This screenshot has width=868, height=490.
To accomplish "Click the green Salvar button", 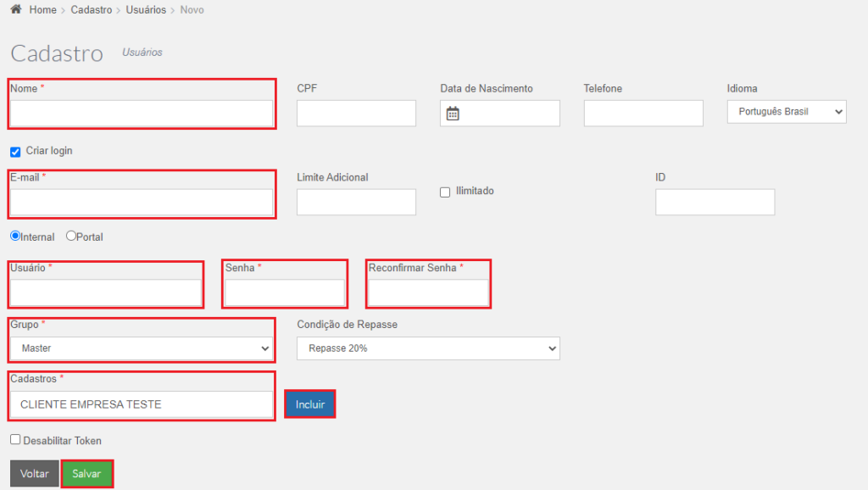I will (x=87, y=474).
